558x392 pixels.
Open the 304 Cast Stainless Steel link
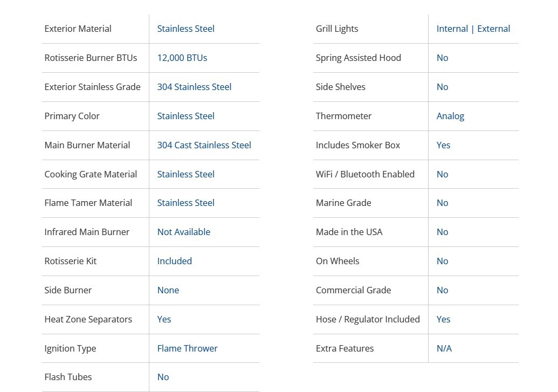[204, 145]
